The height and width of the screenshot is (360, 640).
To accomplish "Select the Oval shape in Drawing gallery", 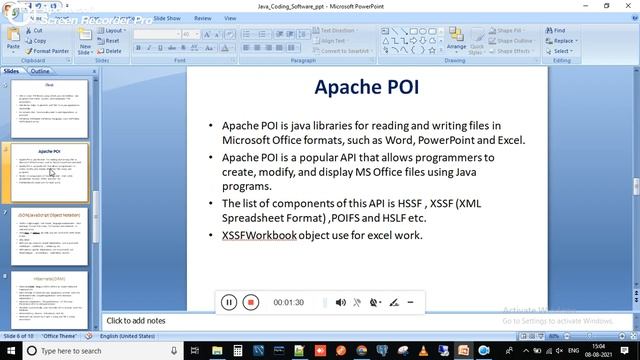I will pos(423,31).
